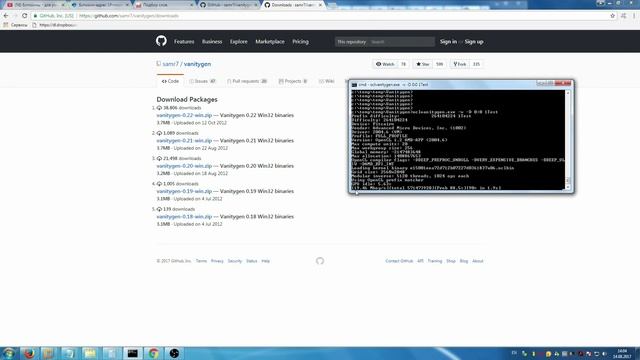Open the About footer link
The height and width of the screenshot is (360, 640).
[x=478, y=261]
